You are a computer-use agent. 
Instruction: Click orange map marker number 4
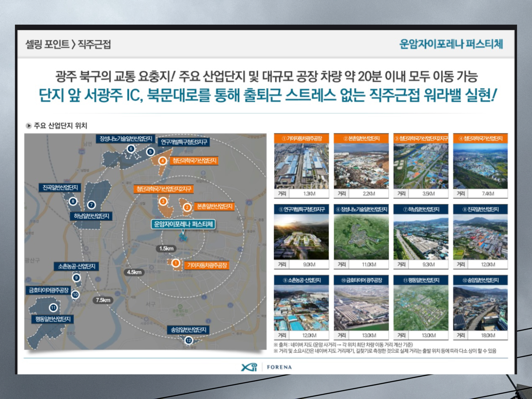[163, 161]
